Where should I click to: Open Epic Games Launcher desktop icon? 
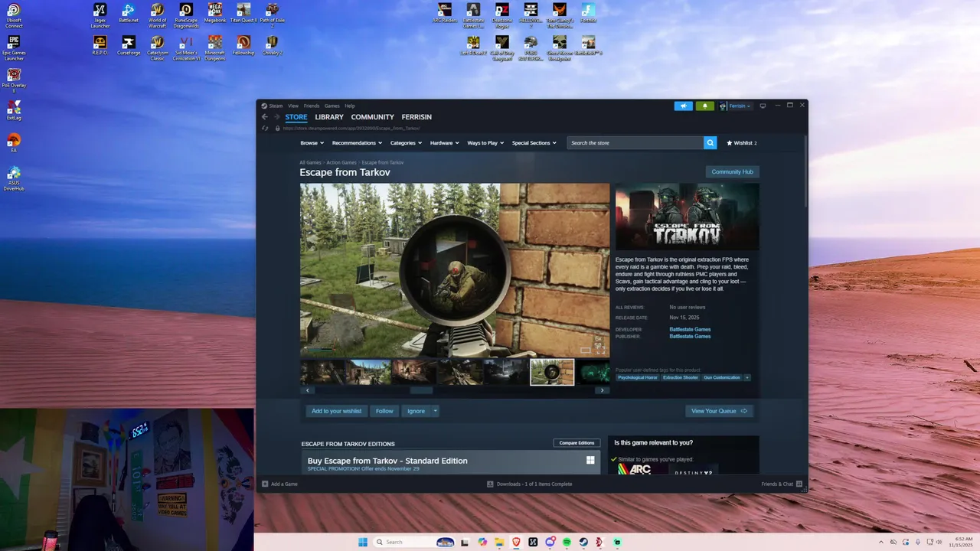point(14,47)
